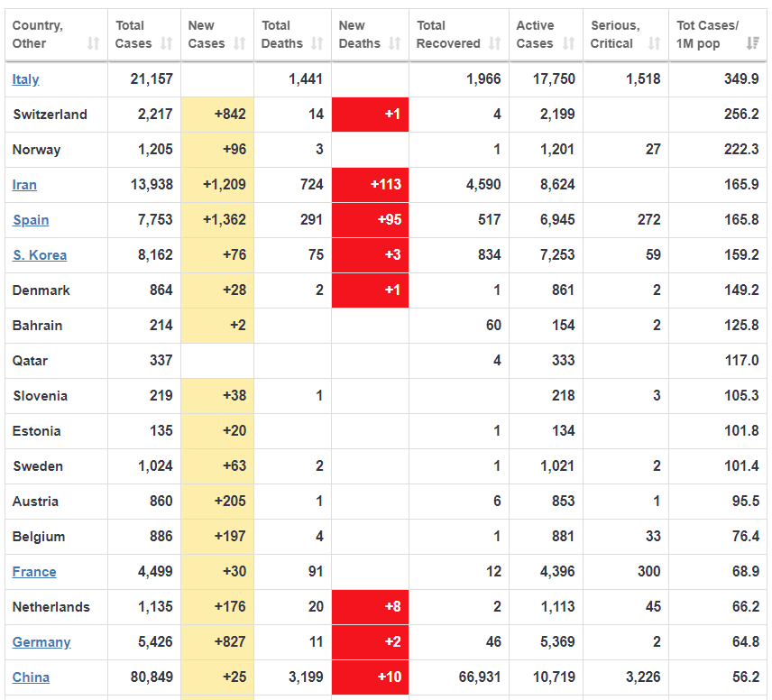The image size is (772, 700).
Task: Click Switzerland's new cases +842 cell
Action: click(x=217, y=115)
